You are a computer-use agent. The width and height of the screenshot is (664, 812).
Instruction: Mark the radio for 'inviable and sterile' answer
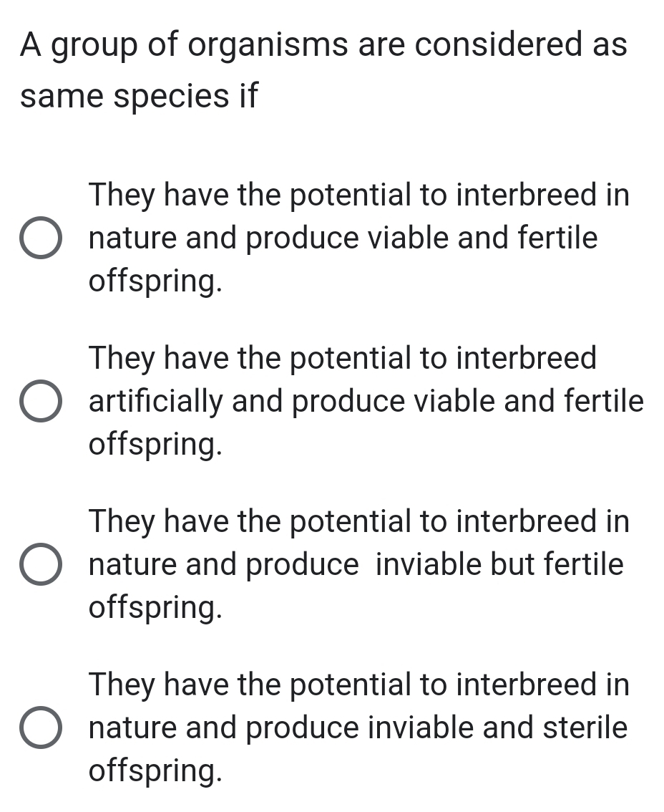39,728
